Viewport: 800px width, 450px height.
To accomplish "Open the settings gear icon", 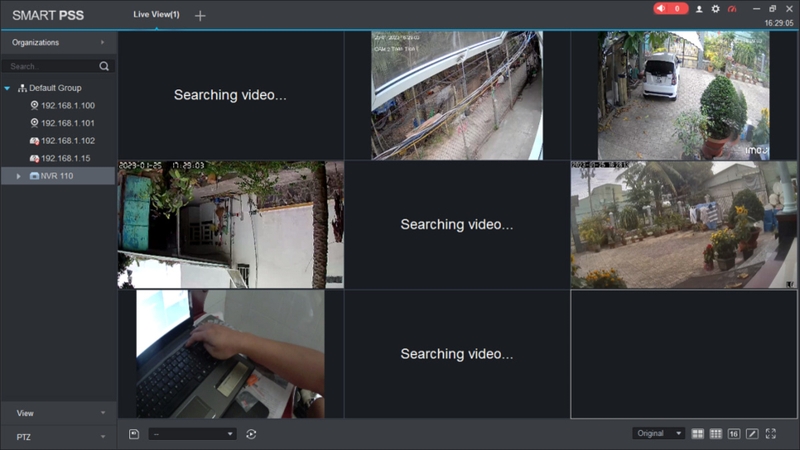I will pyautogui.click(x=715, y=9).
